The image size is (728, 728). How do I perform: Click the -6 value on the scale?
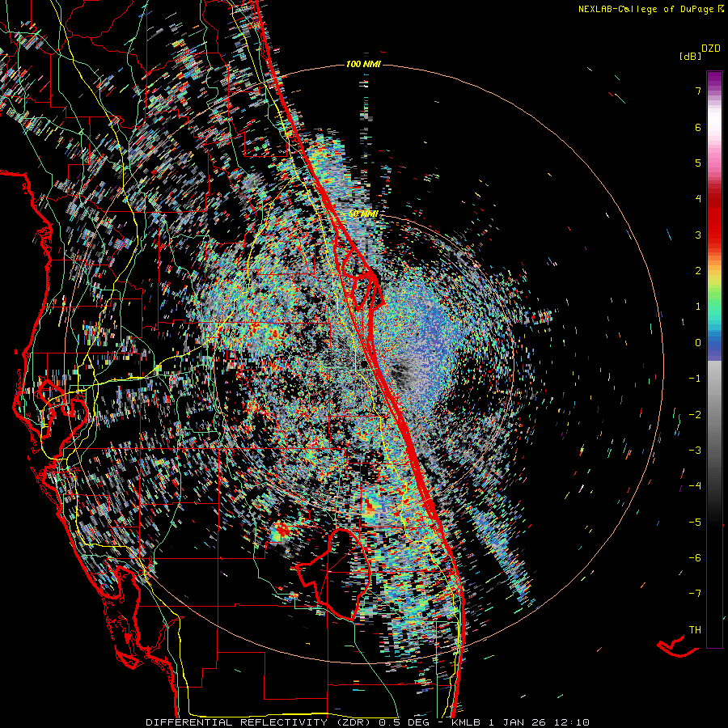point(695,558)
